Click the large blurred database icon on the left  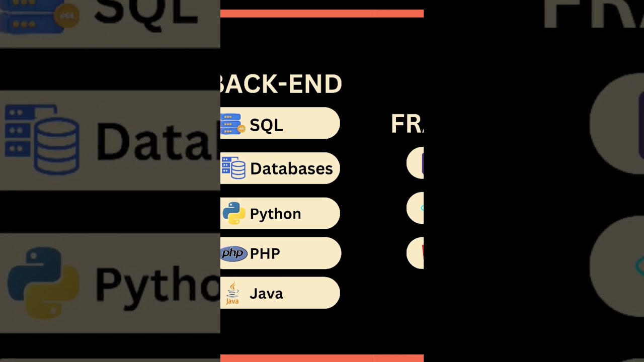coord(42,139)
